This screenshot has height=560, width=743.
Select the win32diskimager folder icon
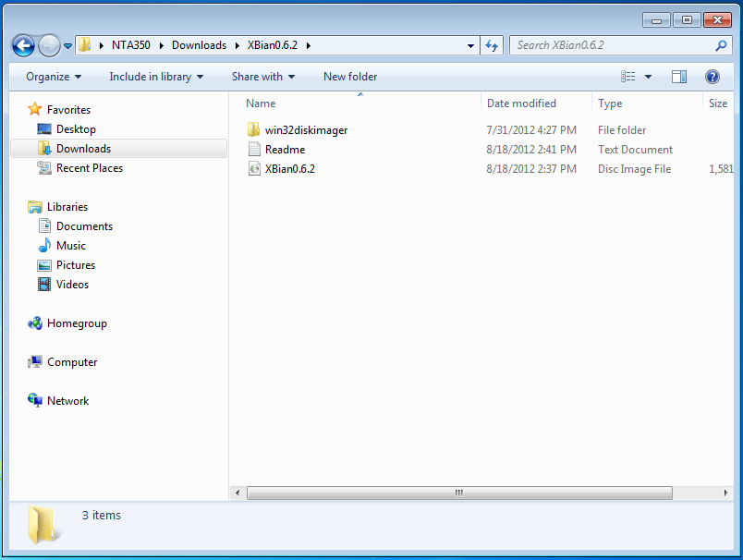253,129
